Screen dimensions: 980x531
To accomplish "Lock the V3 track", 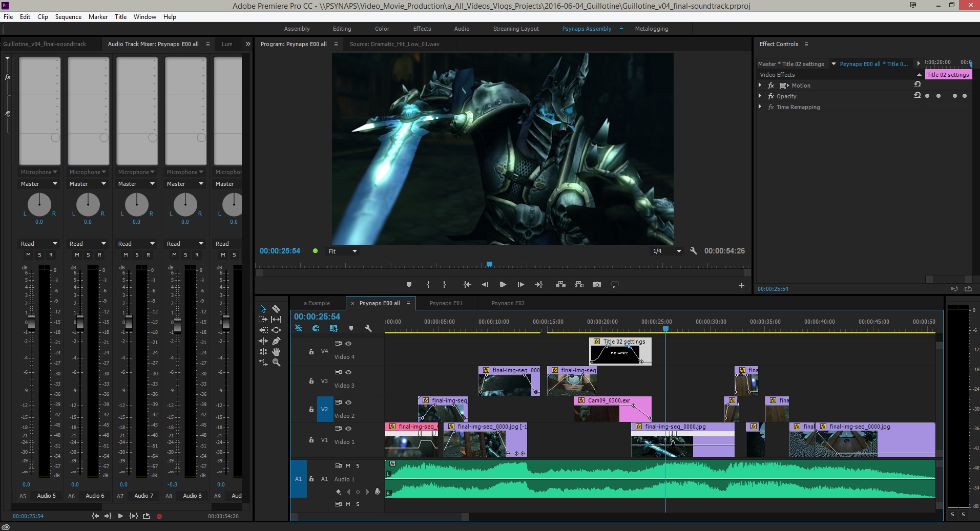I will [311, 381].
